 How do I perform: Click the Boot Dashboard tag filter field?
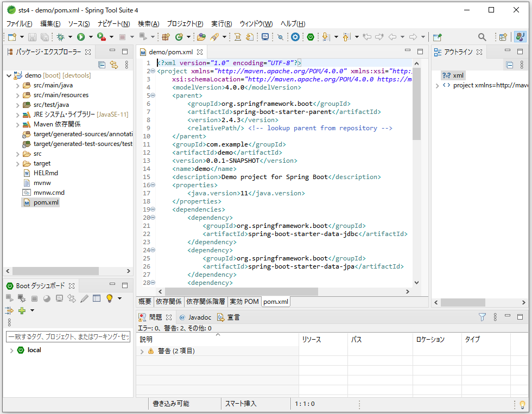(68, 337)
